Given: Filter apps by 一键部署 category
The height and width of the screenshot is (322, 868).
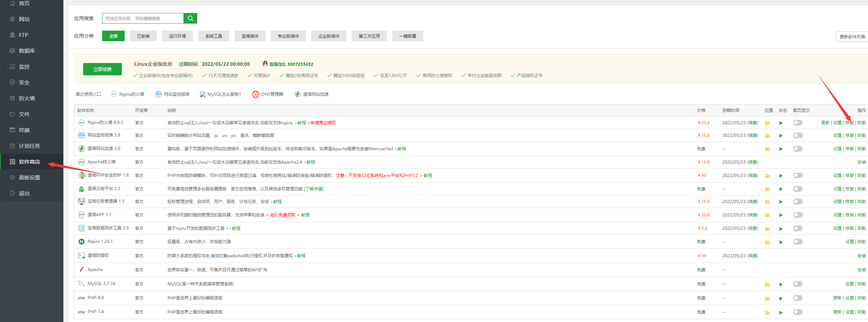Looking at the screenshot, I should [x=408, y=36].
